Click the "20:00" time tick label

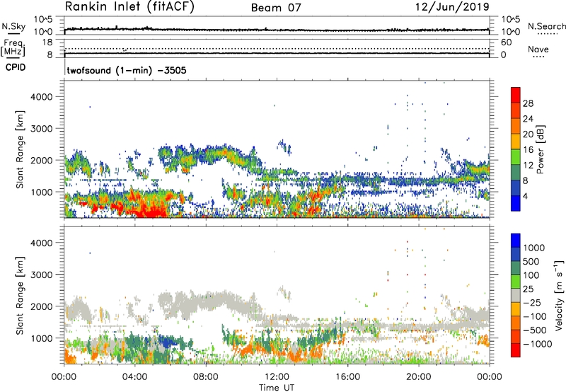pos(418,377)
